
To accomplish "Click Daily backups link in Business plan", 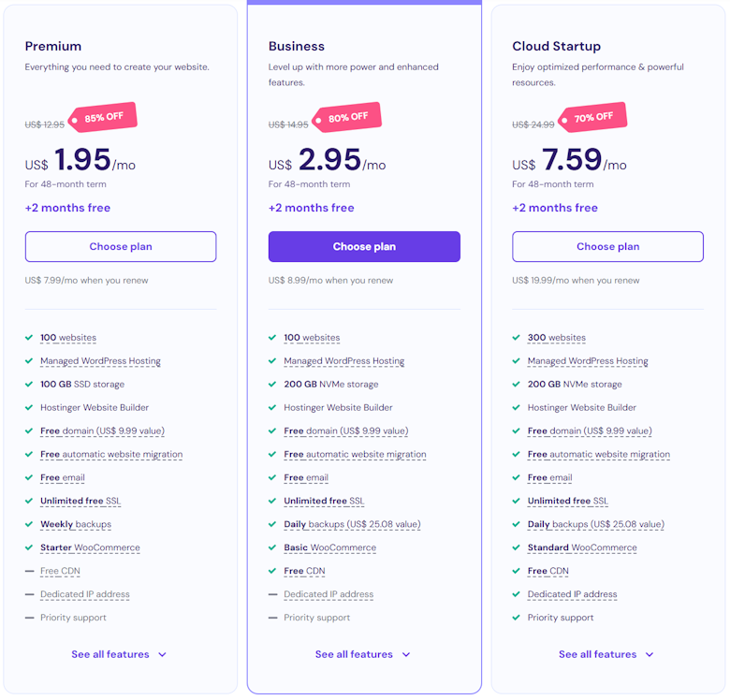I will click(x=314, y=525).
